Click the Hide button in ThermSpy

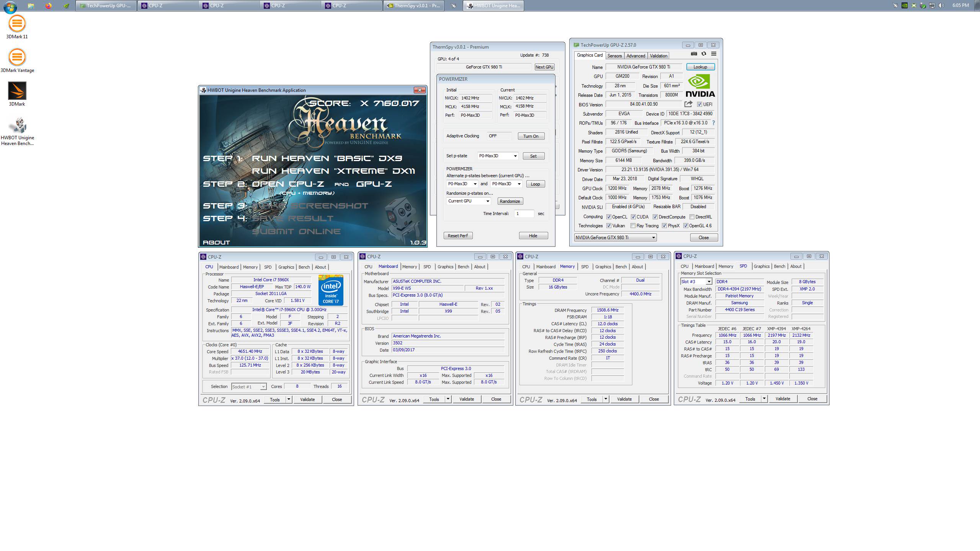[x=533, y=236]
